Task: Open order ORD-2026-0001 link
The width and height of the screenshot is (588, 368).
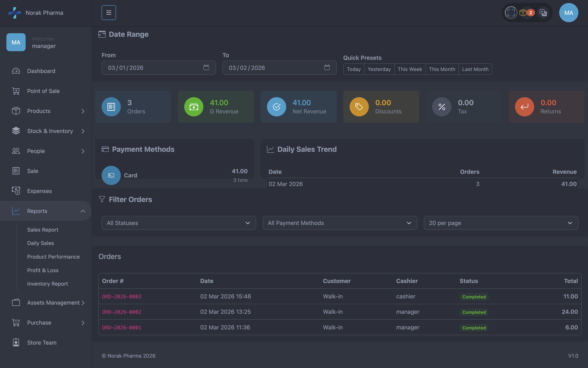Action: (x=121, y=328)
